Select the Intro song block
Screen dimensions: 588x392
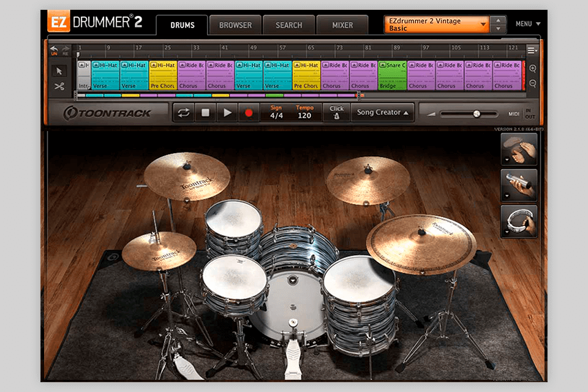tap(84, 75)
